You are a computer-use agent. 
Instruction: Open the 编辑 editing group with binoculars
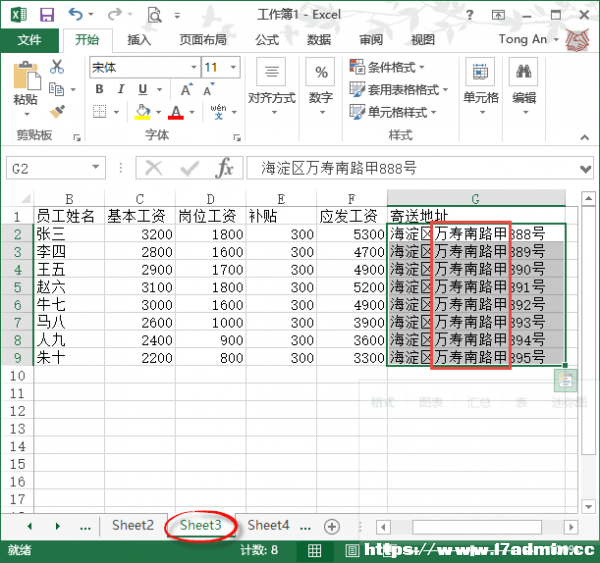(524, 86)
